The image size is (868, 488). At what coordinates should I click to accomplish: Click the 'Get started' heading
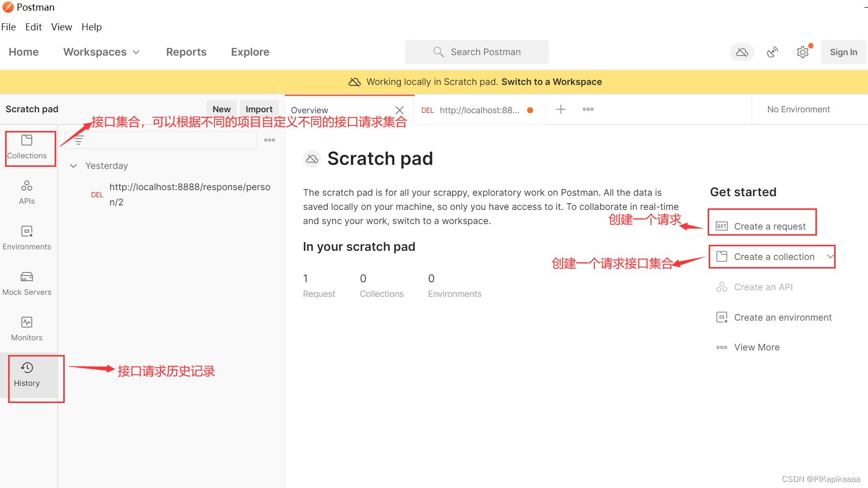[743, 192]
